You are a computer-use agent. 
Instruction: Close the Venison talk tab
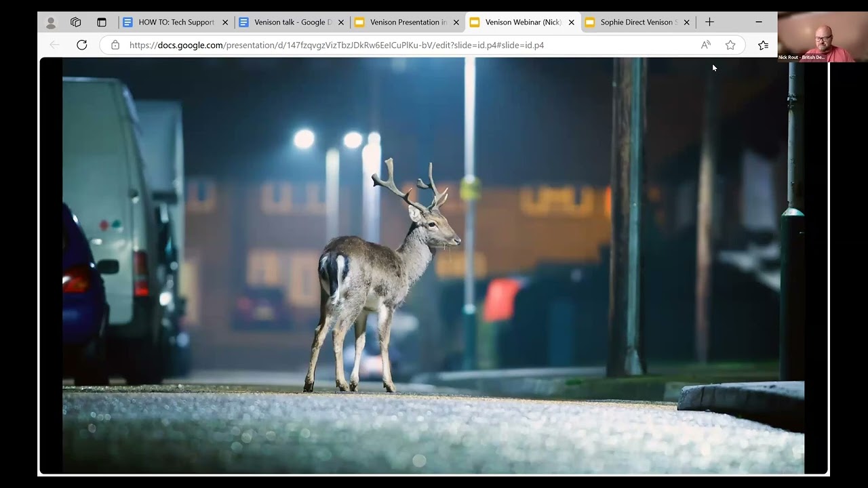tap(341, 22)
